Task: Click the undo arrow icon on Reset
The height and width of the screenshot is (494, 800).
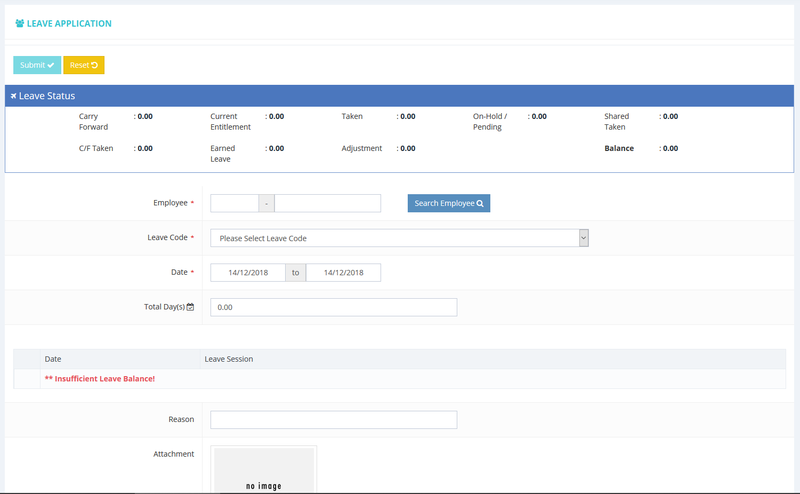Action: [95, 65]
